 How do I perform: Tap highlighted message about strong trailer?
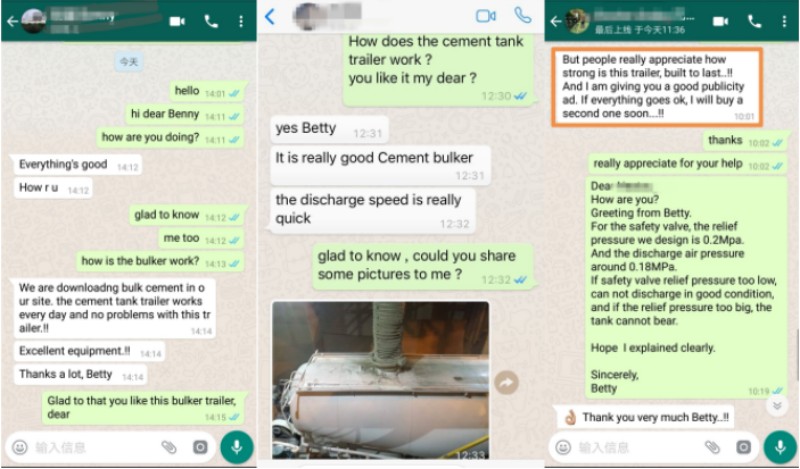(x=657, y=87)
